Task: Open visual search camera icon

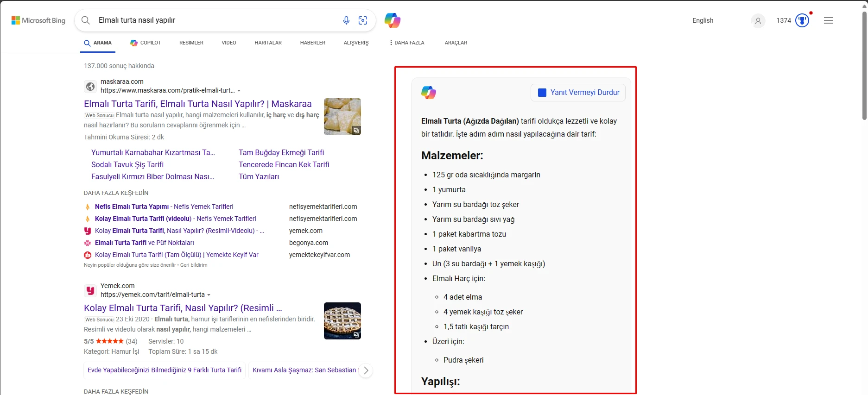Action: 363,20
